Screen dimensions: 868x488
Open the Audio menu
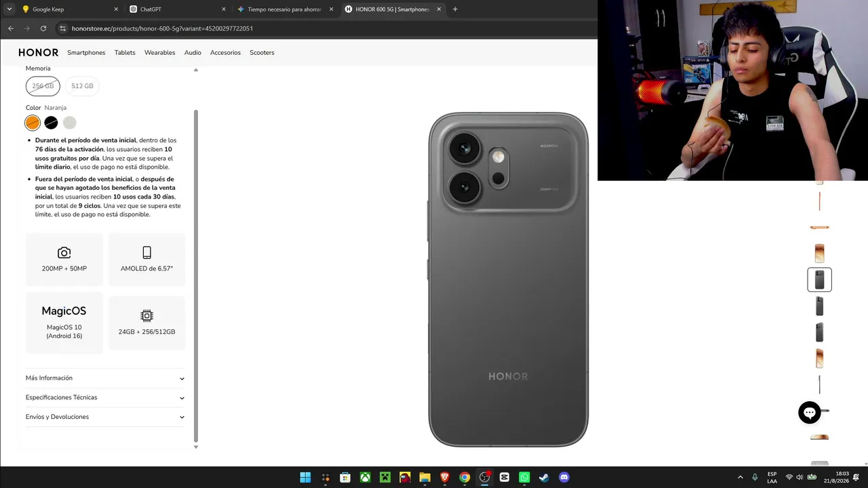tap(193, 53)
